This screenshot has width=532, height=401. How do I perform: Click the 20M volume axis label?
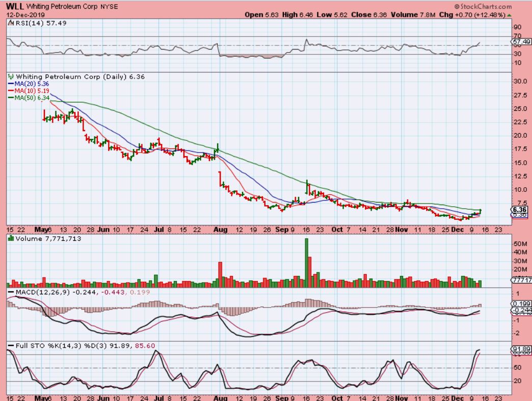(520, 269)
